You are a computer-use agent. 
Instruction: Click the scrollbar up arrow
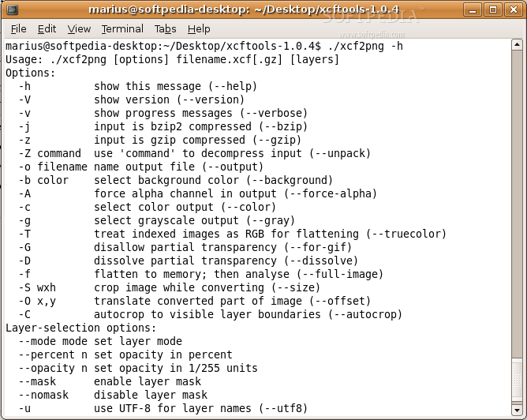[x=518, y=44]
